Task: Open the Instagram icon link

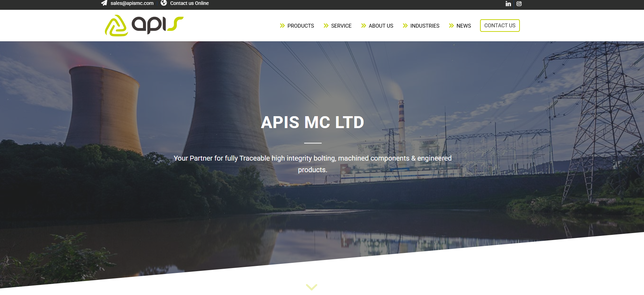Action: (x=519, y=4)
